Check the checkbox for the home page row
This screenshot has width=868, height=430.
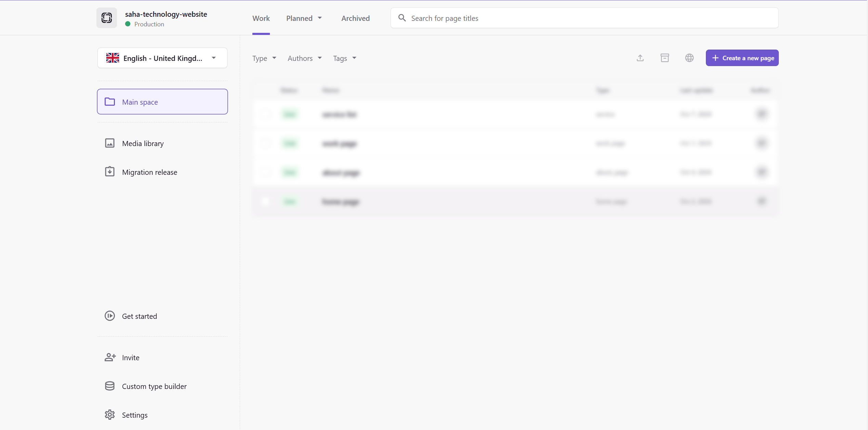tap(266, 201)
